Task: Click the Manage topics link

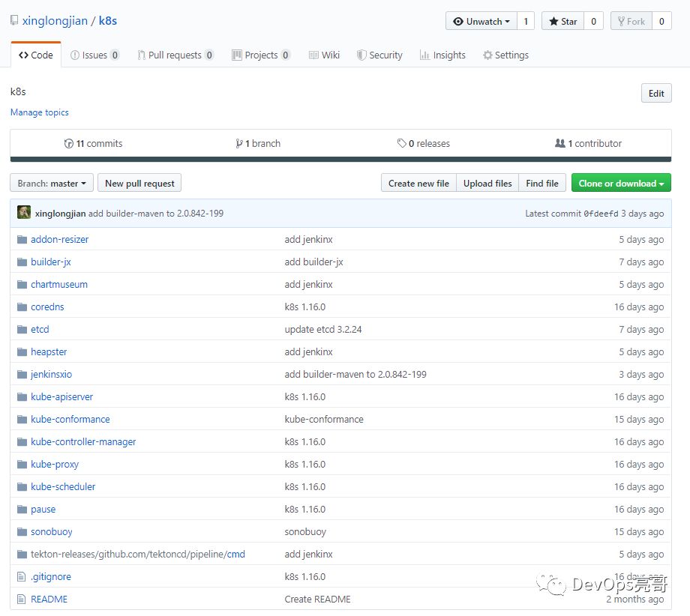Action: [x=40, y=112]
